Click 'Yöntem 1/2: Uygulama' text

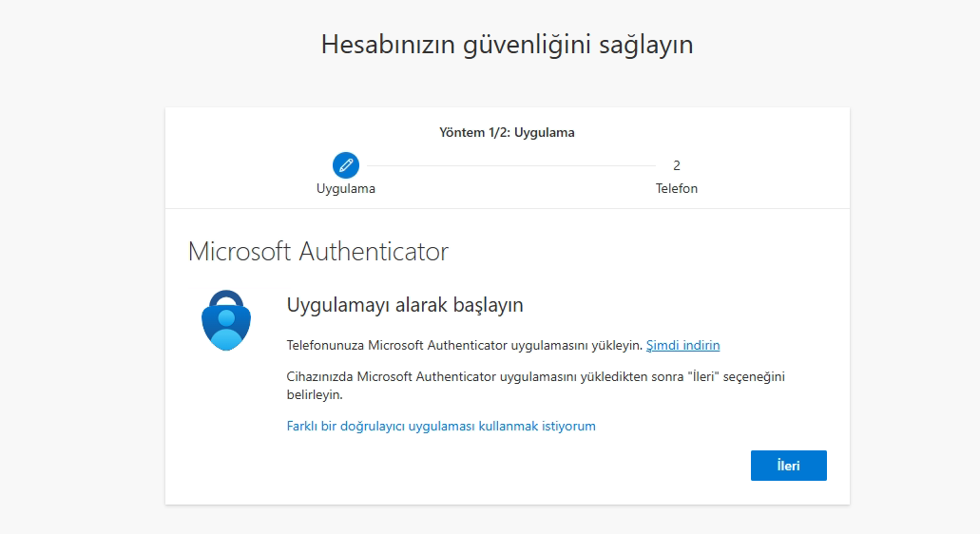point(507,132)
